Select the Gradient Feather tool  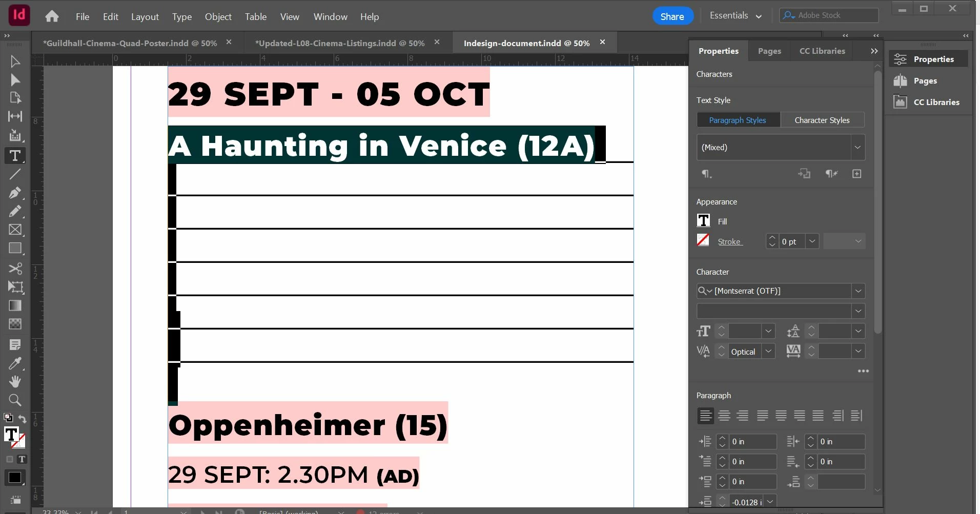click(15, 324)
